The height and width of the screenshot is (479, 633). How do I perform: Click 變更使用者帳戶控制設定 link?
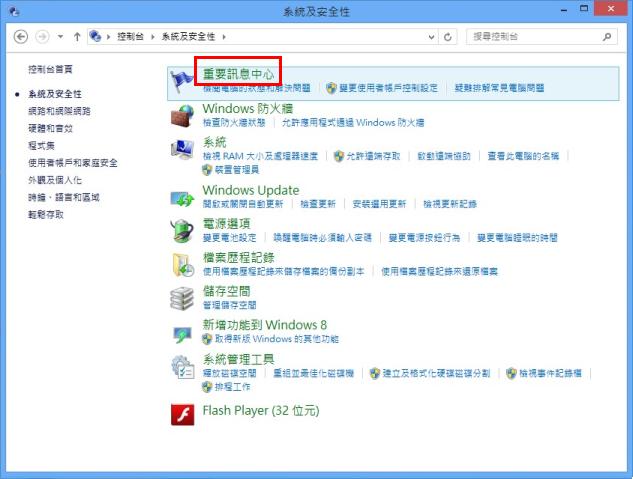point(388,88)
